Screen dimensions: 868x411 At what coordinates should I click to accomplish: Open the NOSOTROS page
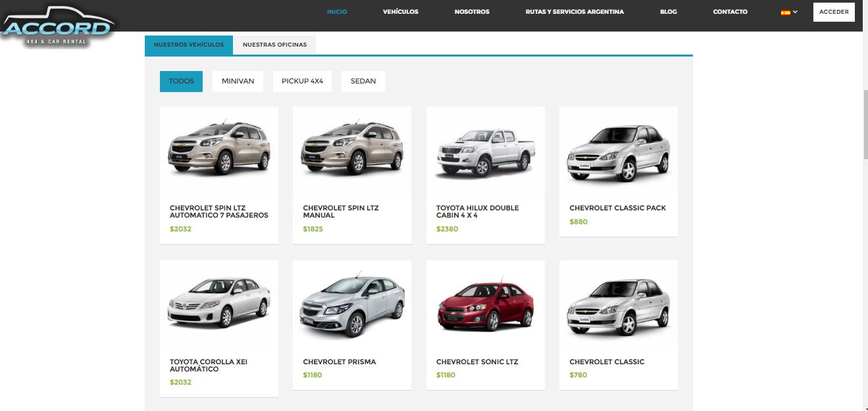[472, 11]
